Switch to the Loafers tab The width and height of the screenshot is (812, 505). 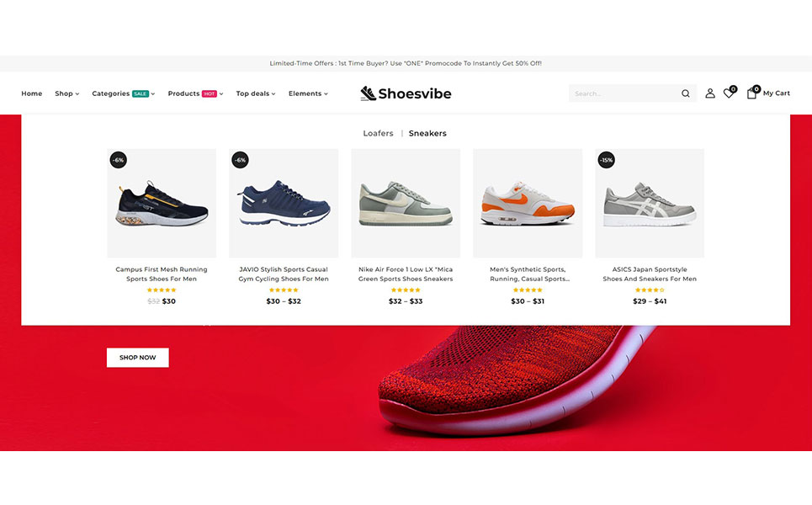[x=378, y=133]
